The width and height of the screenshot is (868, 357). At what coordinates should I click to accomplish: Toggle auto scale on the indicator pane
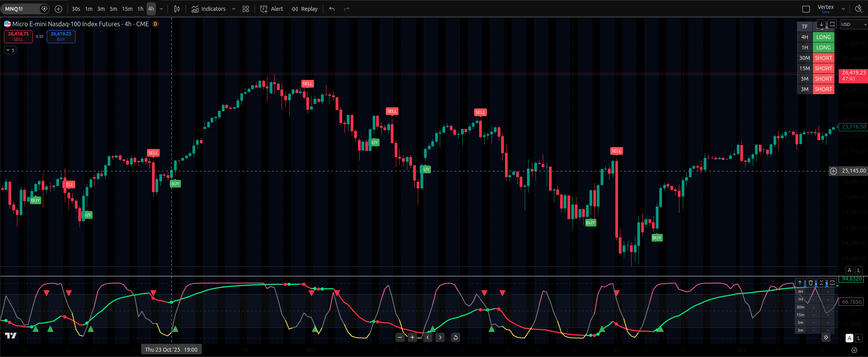849,338
